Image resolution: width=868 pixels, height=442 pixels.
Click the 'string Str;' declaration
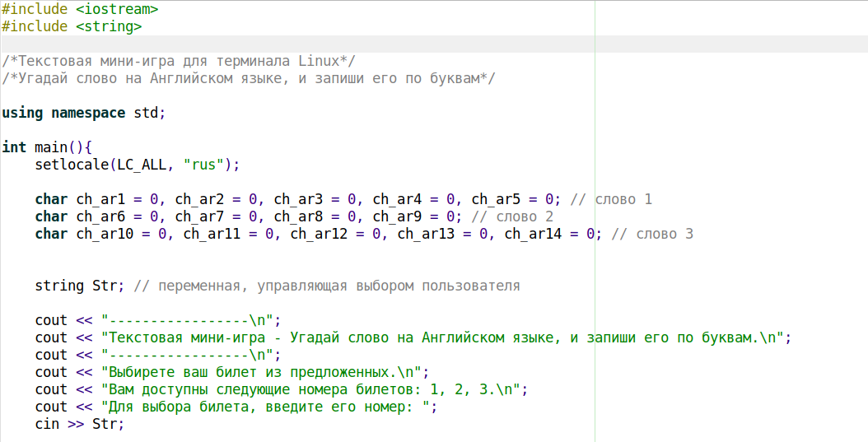coord(80,286)
